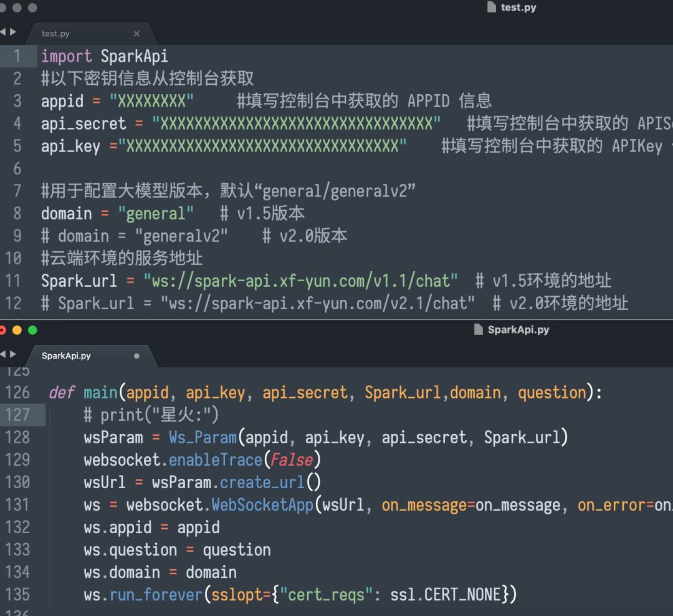This screenshot has width=673, height=616.
Task: Click 'enableTrace' method on line 129
Action: (216, 460)
